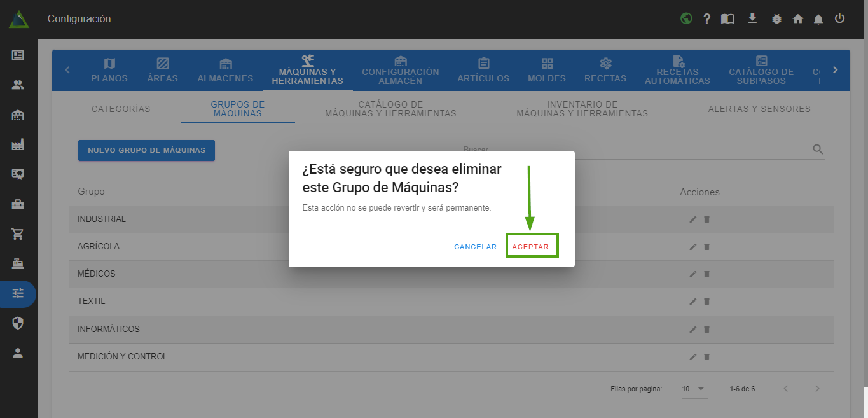This screenshot has width=868, height=418.
Task: Open rows per page dropdown
Action: click(x=694, y=389)
